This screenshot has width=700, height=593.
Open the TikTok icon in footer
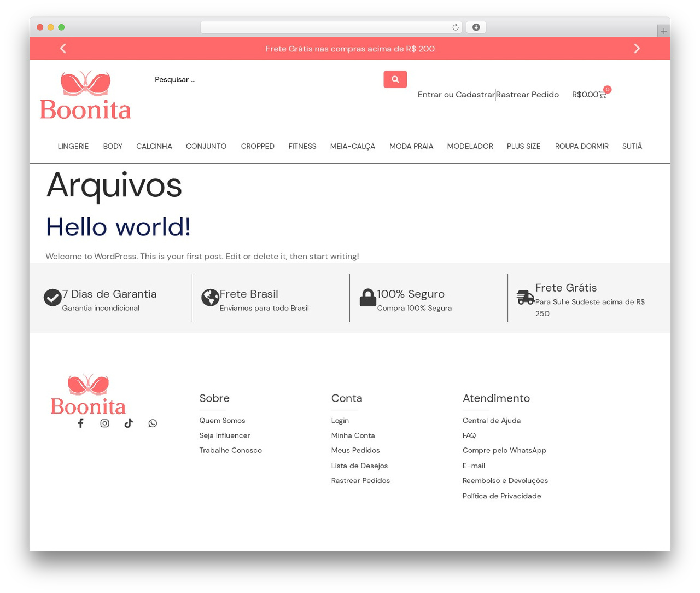point(129,423)
